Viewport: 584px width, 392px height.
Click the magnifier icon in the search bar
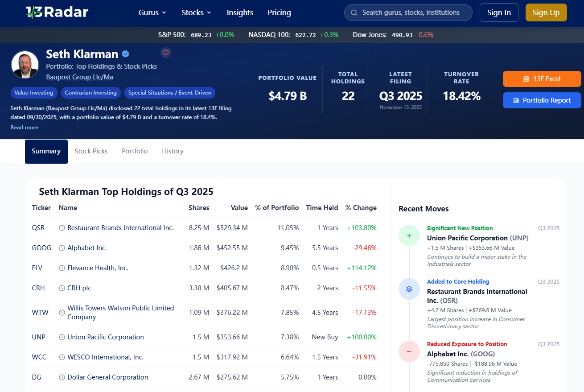point(354,12)
